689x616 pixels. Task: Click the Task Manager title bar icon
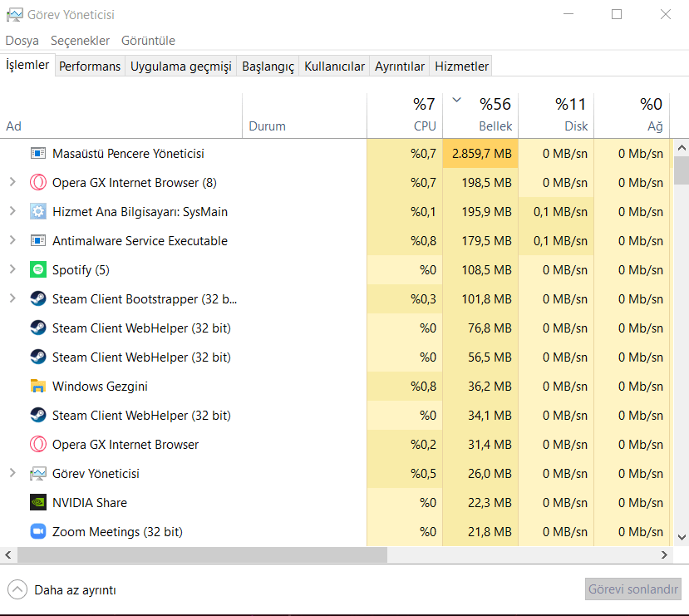pyautogui.click(x=14, y=15)
